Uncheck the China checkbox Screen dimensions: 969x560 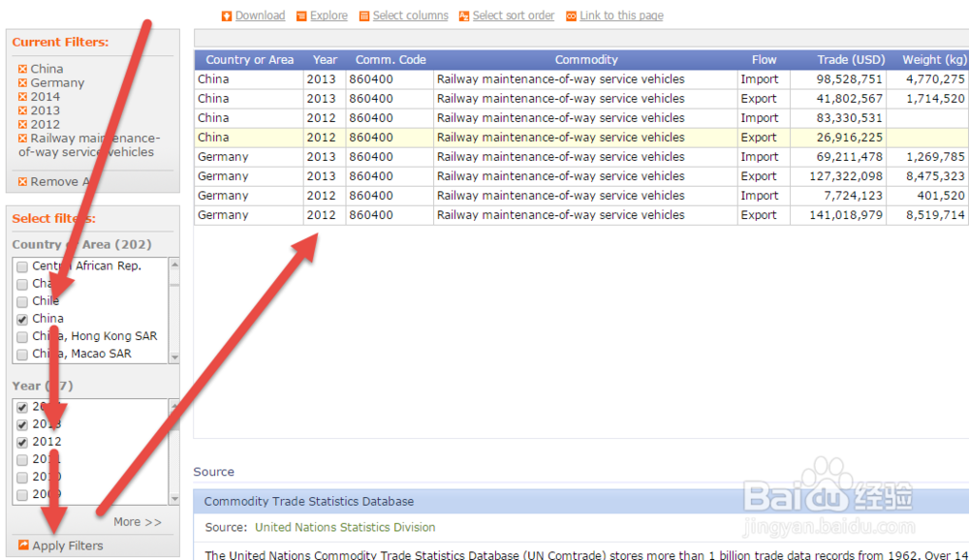pyautogui.click(x=22, y=320)
